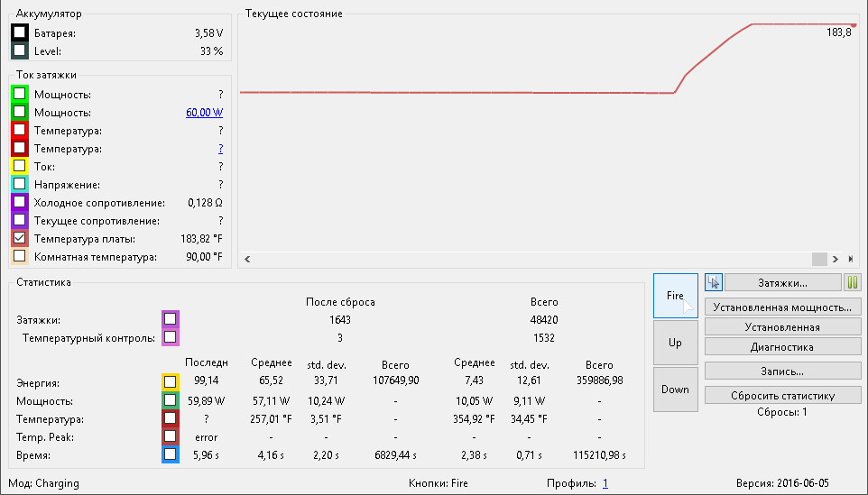The image size is (868, 495).
Task: Enable the Батарея checkbox
Action: pyautogui.click(x=19, y=32)
